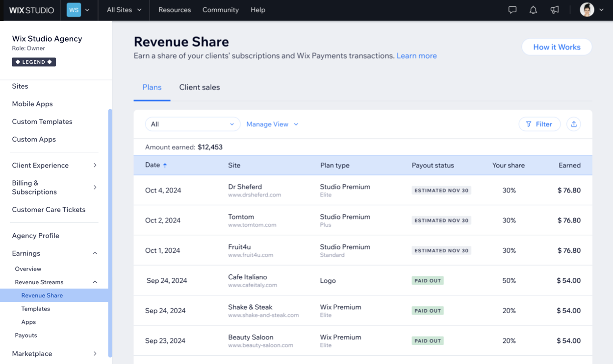The width and height of the screenshot is (613, 364).
Task: Click www.tomtom.com site URL
Action: coord(252,225)
